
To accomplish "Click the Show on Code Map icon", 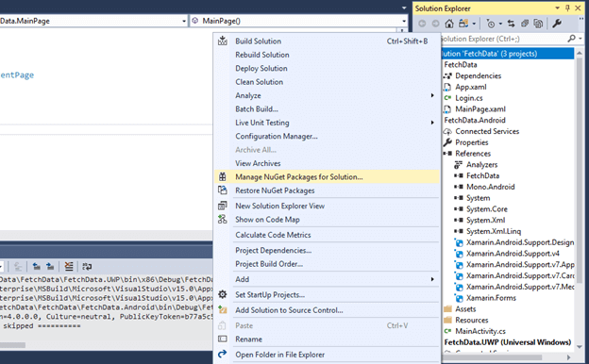I will pos(223,219).
